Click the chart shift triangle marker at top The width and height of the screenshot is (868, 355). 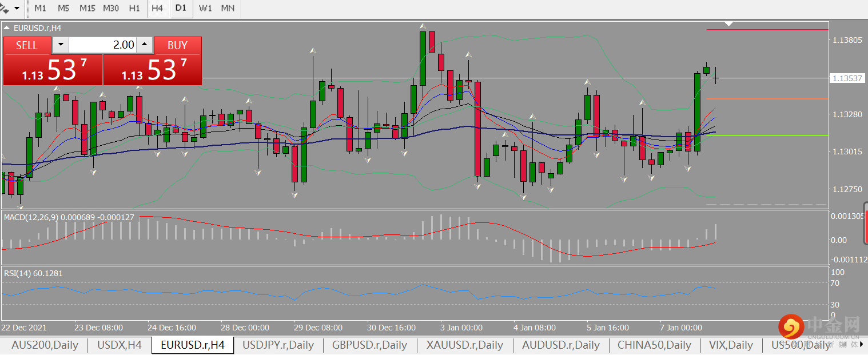coord(728,24)
